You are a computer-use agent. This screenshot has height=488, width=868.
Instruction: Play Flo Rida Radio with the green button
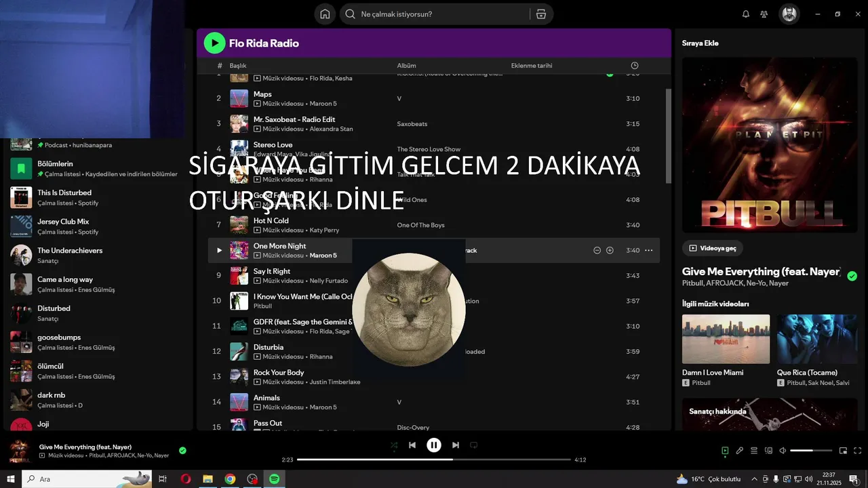point(215,43)
